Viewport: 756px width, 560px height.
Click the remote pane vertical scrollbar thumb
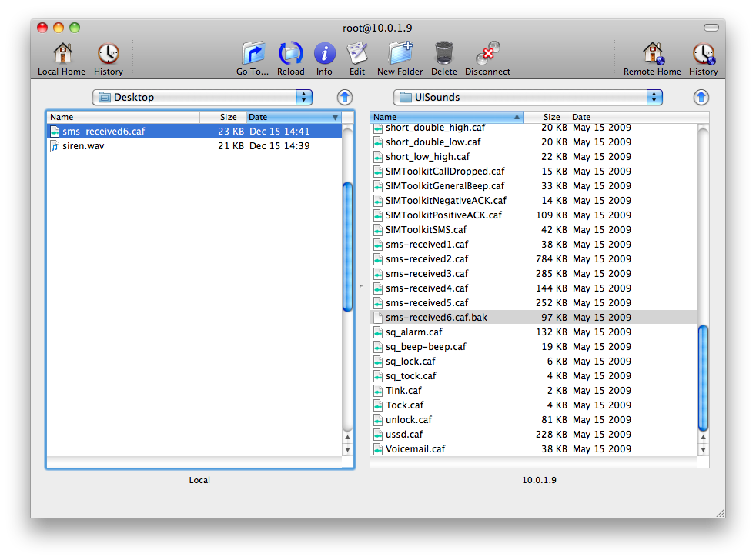(703, 377)
